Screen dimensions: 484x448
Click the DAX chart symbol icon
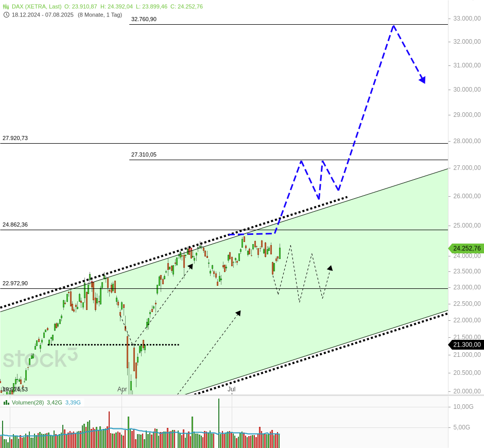pos(6,7)
